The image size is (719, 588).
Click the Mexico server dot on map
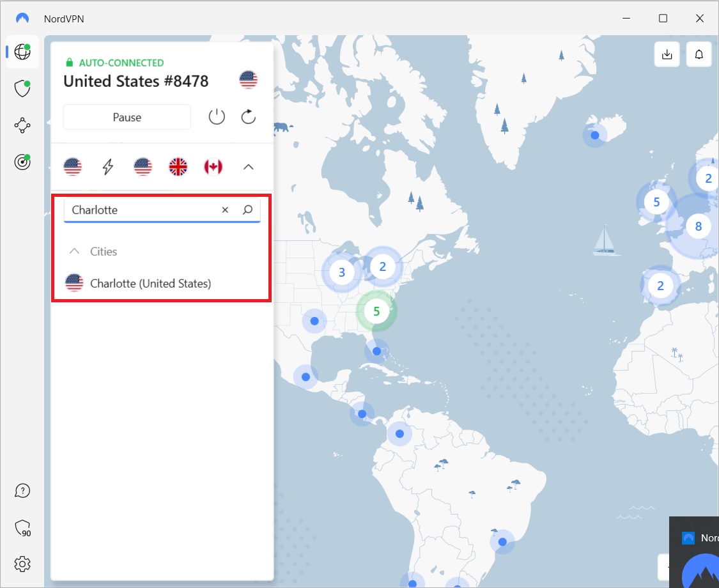306,377
